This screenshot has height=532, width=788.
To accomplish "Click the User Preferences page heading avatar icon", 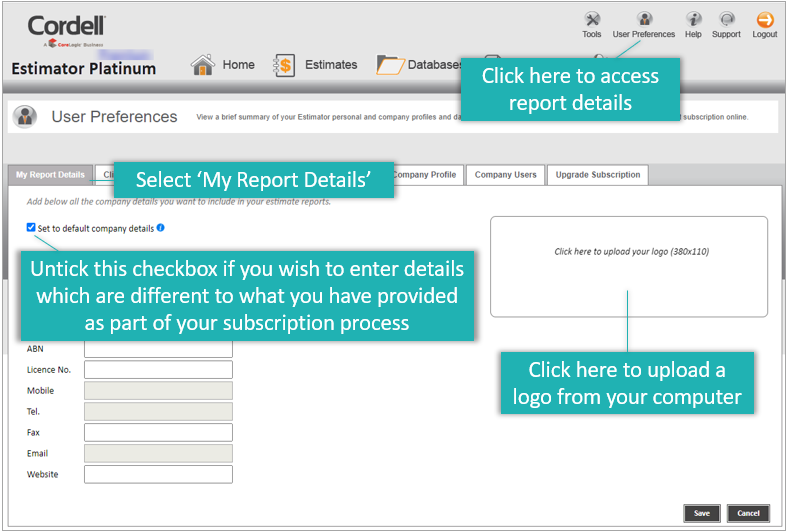I will (25, 117).
